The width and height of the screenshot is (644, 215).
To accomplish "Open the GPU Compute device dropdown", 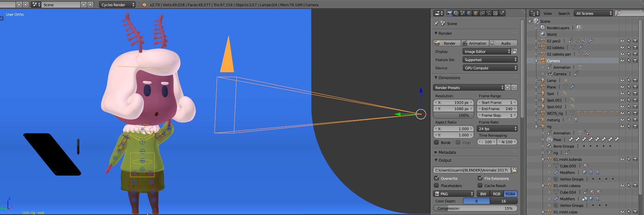I will pos(490,68).
